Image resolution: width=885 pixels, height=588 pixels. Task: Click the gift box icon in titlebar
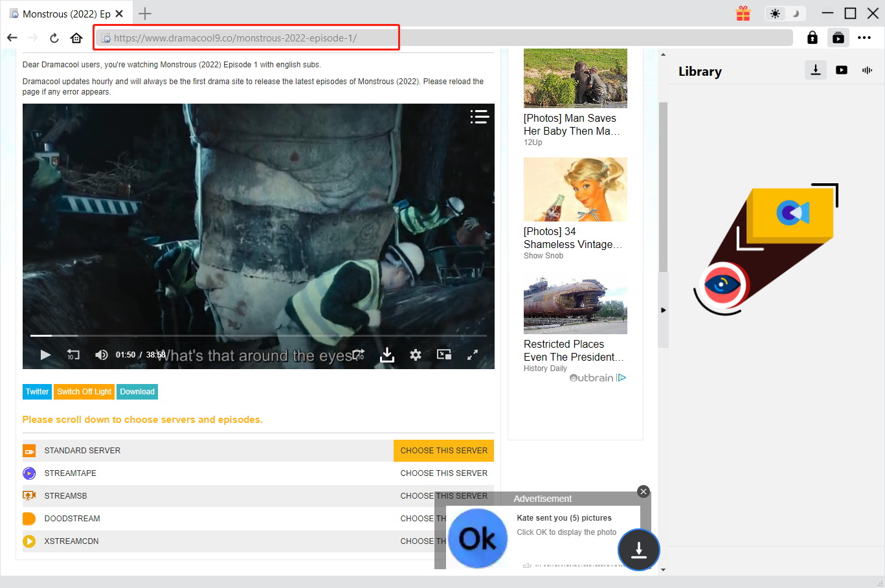click(x=743, y=13)
